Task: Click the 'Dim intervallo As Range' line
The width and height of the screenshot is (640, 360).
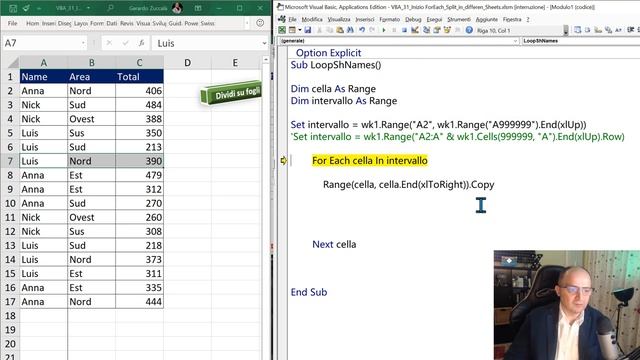Action: point(344,101)
